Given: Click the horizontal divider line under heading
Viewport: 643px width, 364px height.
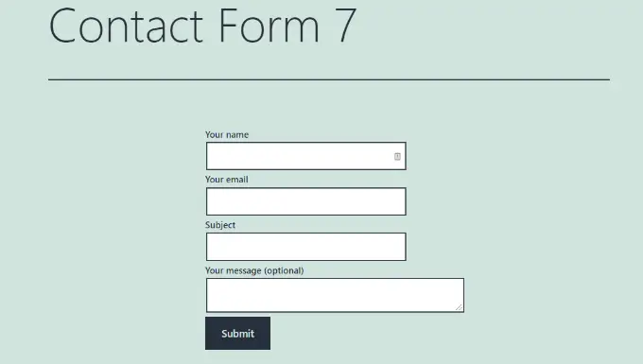Looking at the screenshot, I should pos(329,79).
